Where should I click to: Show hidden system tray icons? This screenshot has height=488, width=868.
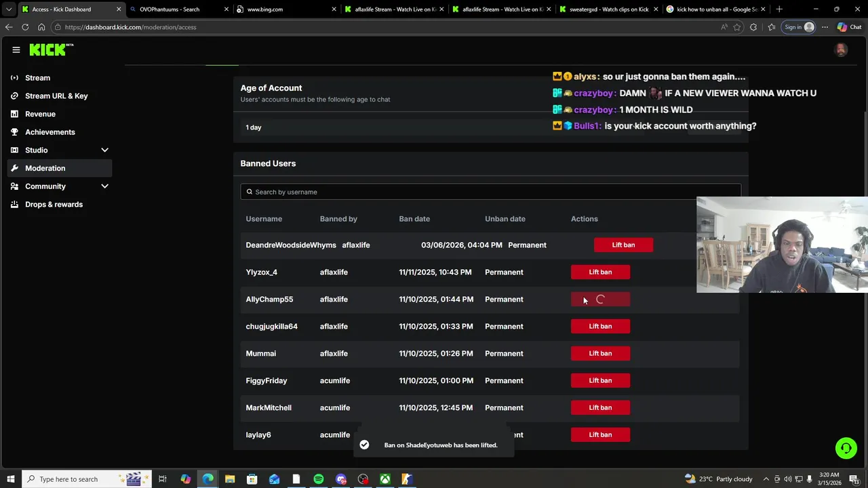click(x=766, y=479)
